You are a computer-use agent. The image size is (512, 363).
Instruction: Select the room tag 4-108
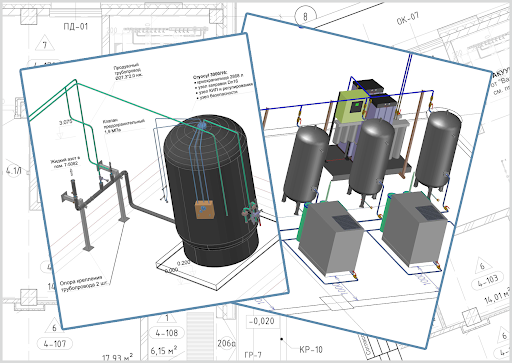(x=167, y=333)
